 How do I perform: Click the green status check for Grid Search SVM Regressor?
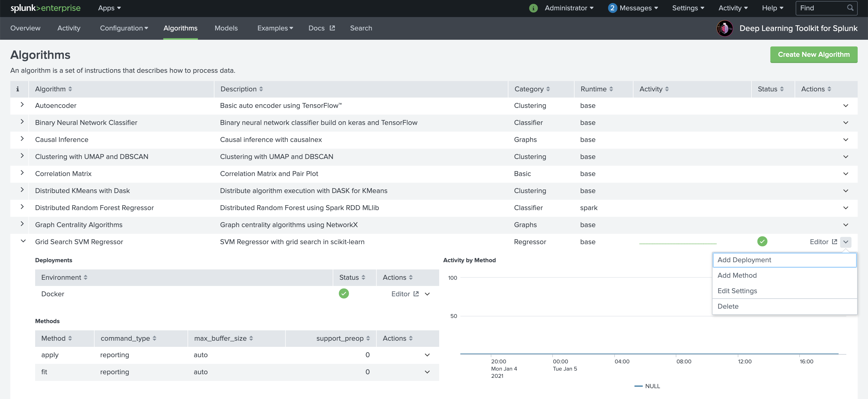[762, 241]
